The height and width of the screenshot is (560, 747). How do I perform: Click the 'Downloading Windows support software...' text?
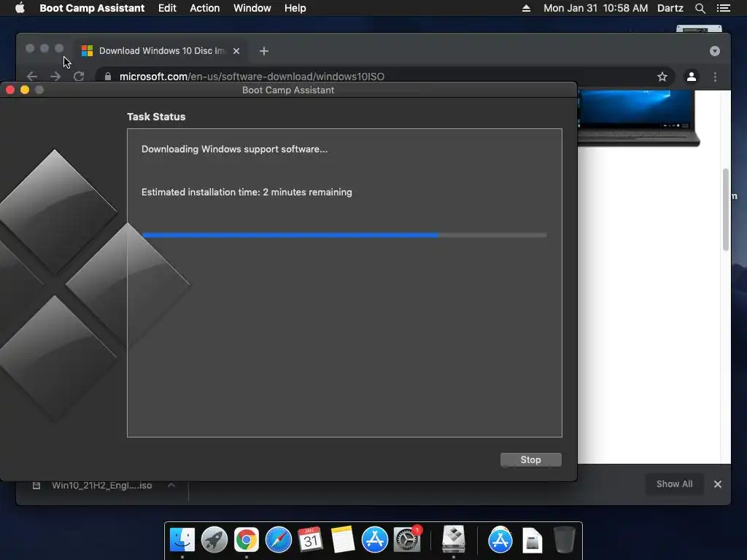[x=234, y=149]
